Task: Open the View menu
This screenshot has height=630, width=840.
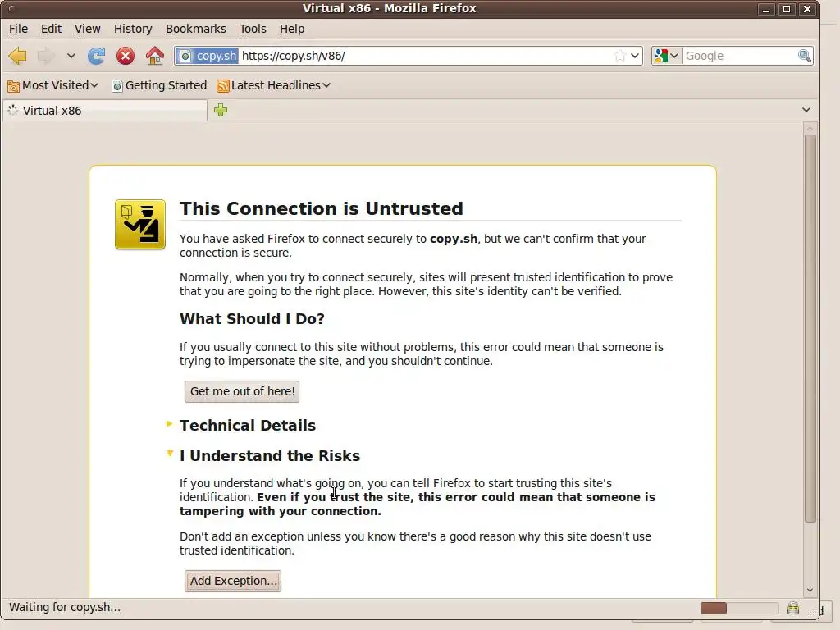Action: [87, 29]
